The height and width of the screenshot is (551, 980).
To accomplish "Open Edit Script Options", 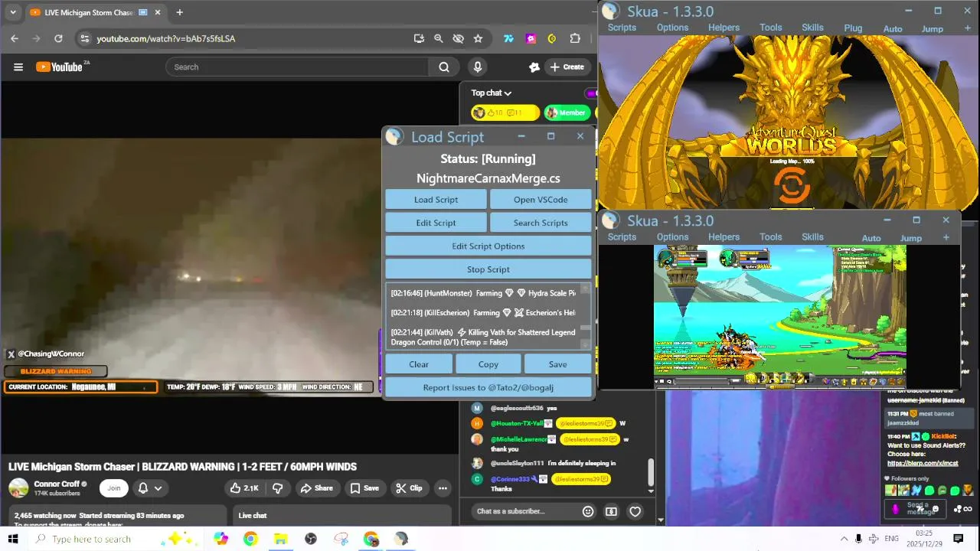I will [x=488, y=246].
